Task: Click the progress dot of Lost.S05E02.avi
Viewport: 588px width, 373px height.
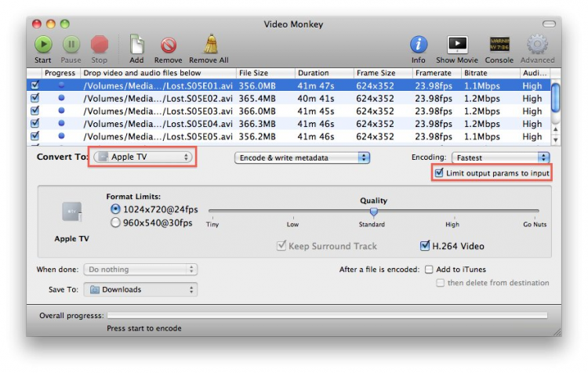Action: (x=61, y=98)
